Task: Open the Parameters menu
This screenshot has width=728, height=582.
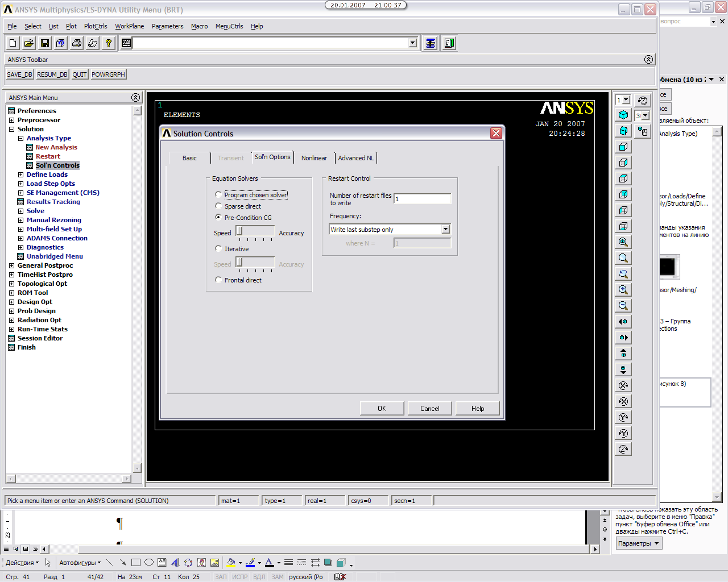Action: click(x=168, y=26)
